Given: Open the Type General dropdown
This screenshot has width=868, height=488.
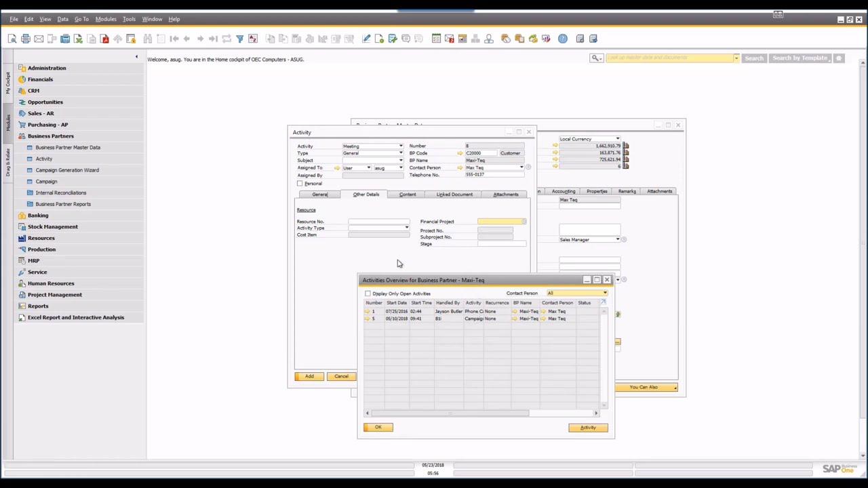Looking at the screenshot, I should click(400, 153).
